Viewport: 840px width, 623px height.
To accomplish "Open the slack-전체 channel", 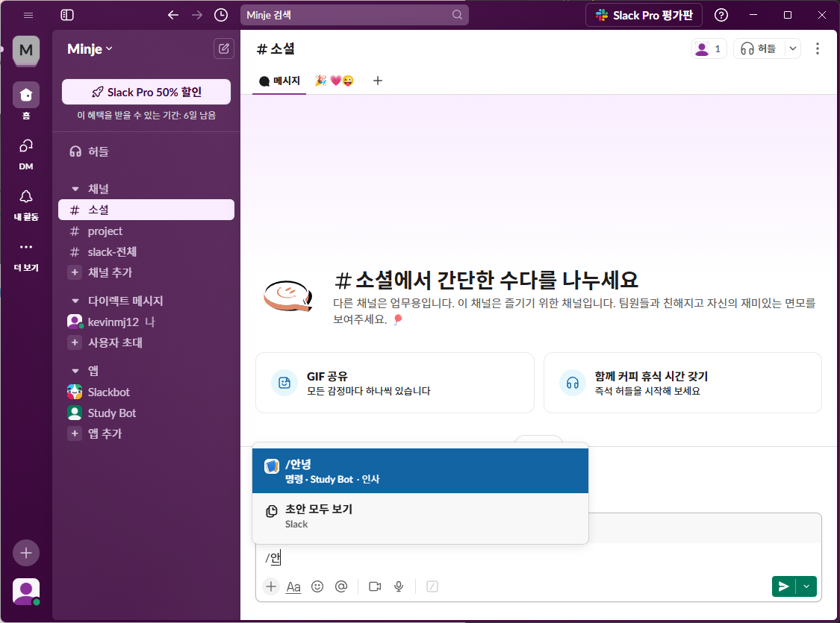I will coord(146,252).
